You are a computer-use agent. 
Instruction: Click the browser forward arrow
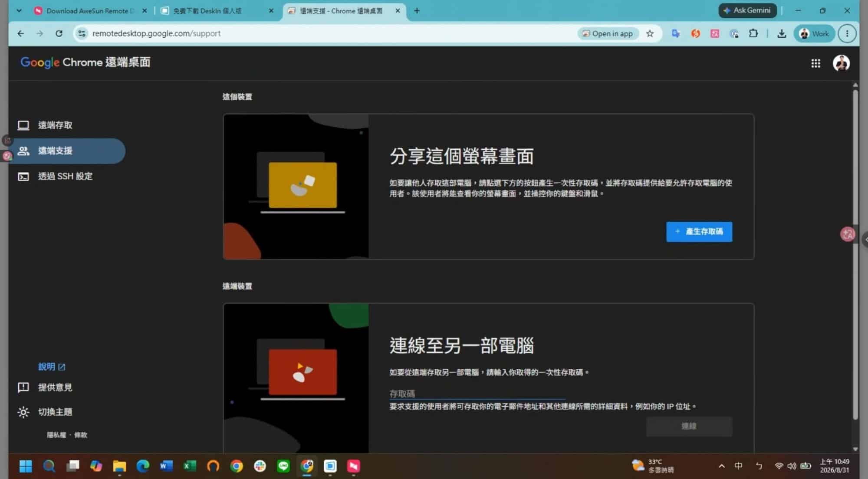point(39,33)
